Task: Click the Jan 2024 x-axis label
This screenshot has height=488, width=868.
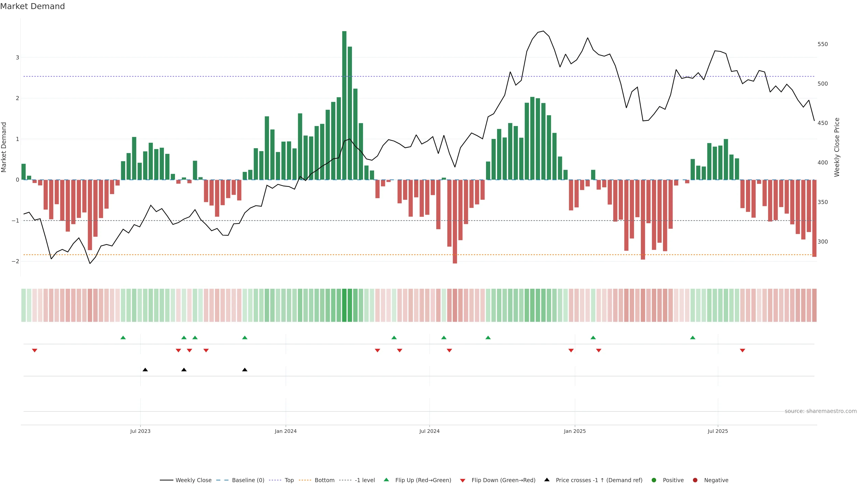Action: [285, 431]
